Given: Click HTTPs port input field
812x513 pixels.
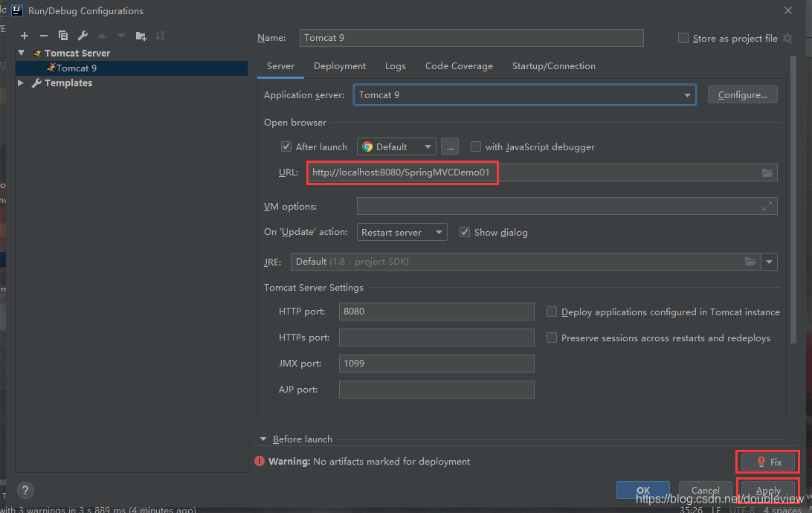Looking at the screenshot, I should click(x=436, y=338).
